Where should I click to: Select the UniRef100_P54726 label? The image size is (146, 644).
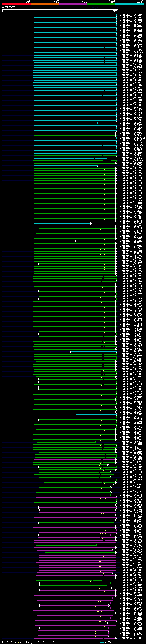click(x=131, y=326)
